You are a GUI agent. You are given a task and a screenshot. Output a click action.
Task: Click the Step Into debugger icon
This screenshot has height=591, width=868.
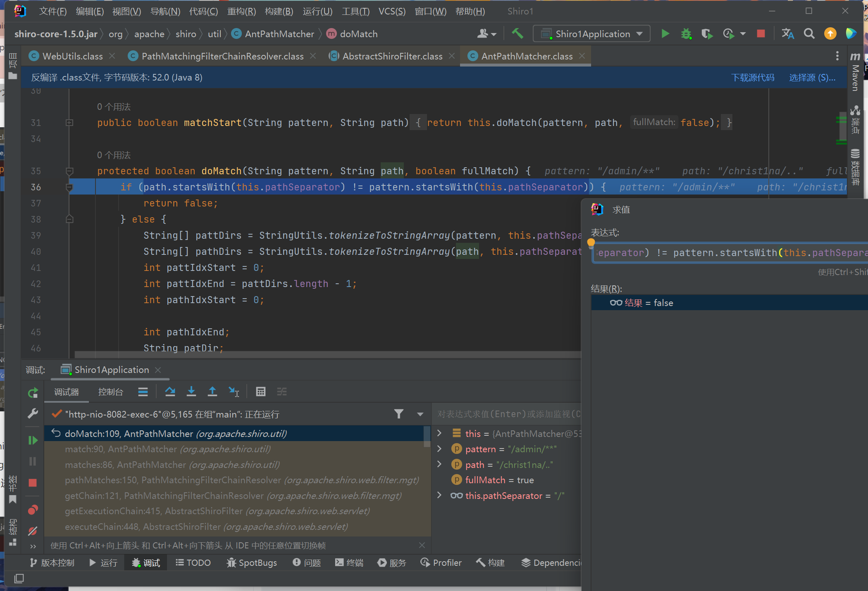[191, 392]
